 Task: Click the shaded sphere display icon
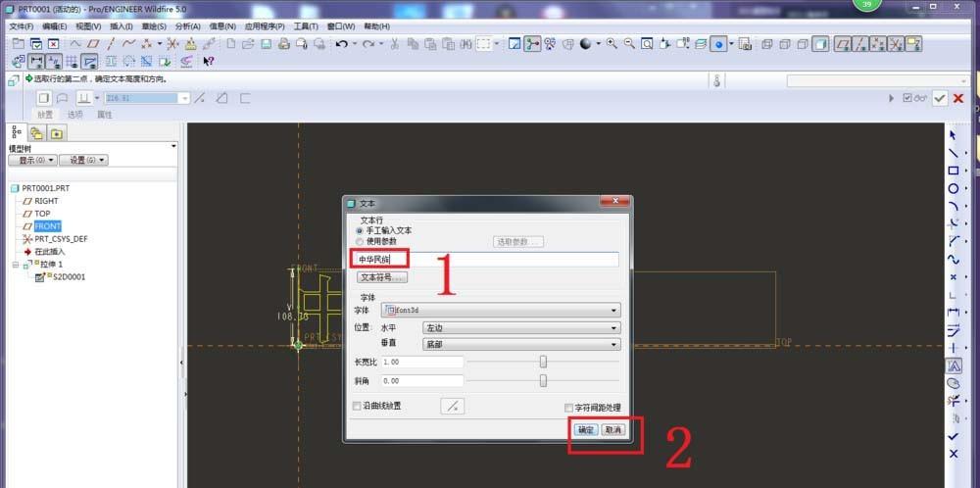click(x=586, y=44)
